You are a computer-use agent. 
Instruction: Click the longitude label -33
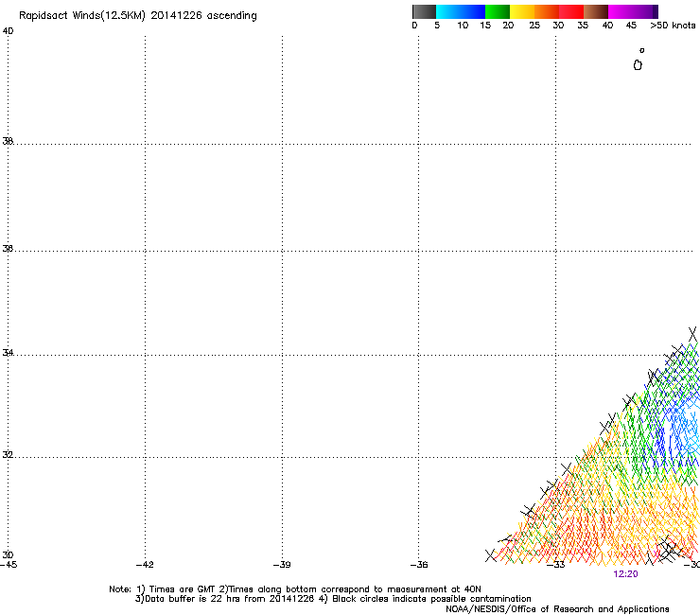(x=556, y=565)
